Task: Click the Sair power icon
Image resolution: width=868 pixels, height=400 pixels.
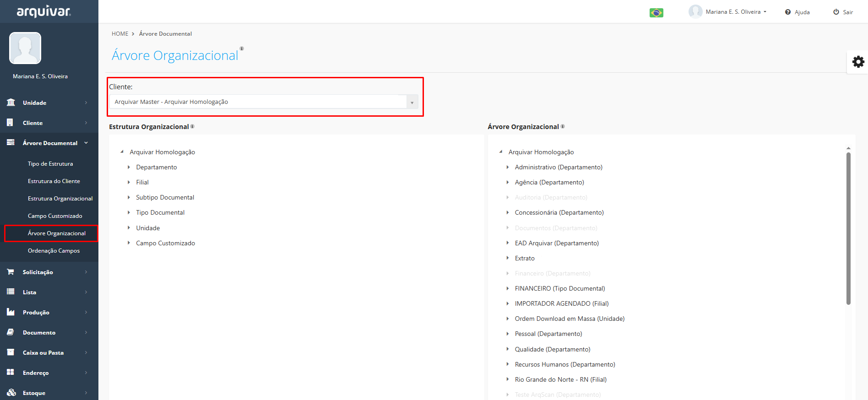Action: pyautogui.click(x=836, y=12)
